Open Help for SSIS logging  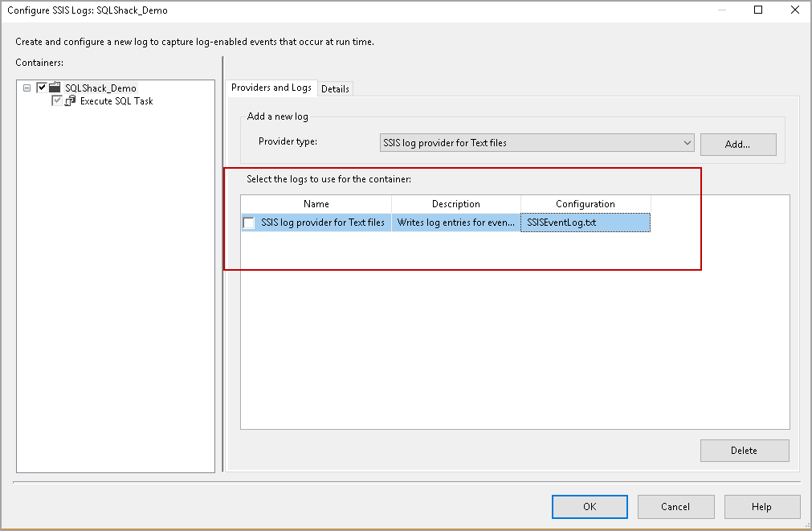click(761, 507)
